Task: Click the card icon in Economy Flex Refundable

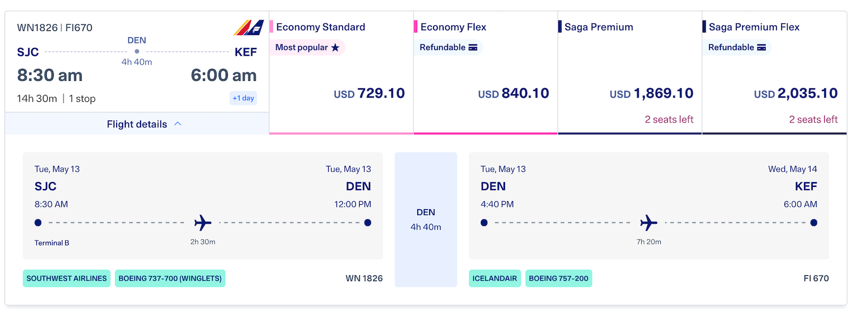Action: coord(473,48)
